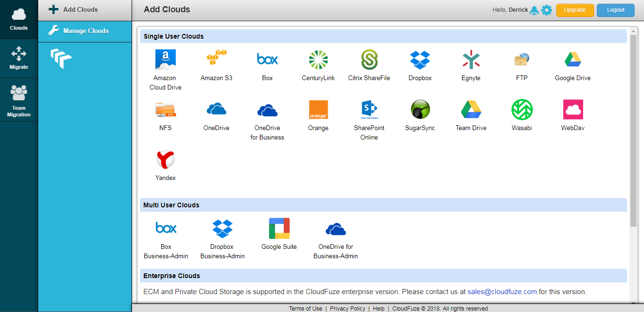Add an Amazon Cloud Drive account

click(x=165, y=60)
